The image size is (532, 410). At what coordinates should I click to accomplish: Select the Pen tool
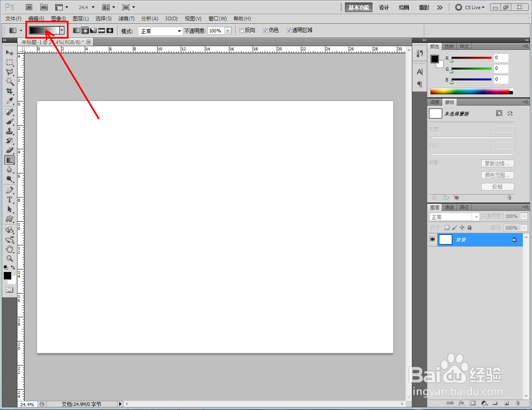point(10,190)
